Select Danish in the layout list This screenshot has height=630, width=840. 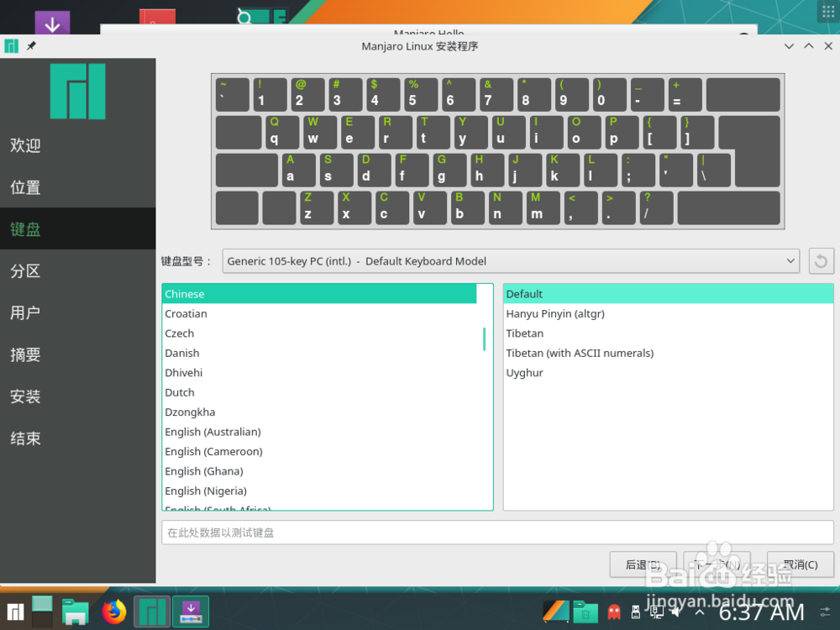click(318, 354)
